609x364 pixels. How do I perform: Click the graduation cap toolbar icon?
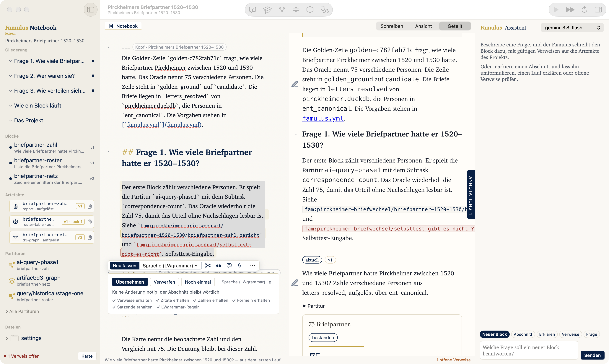click(x=267, y=10)
